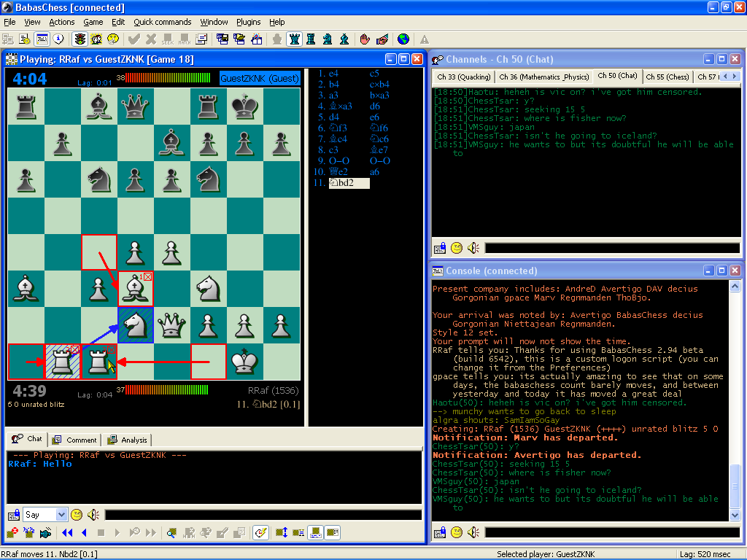747x560 pixels.
Task: Click the notepad icon left of window icons
Action: coord(201,39)
